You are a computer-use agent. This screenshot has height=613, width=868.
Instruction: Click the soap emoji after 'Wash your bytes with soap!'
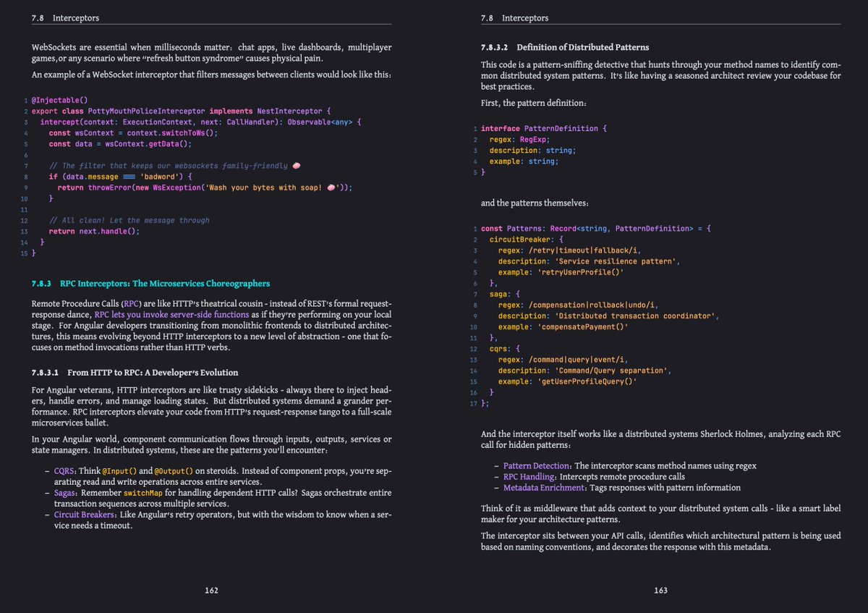(331, 187)
